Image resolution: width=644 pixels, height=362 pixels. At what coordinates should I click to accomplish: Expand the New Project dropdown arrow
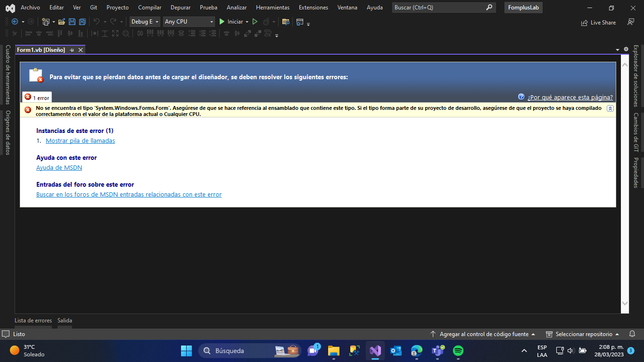[53, 22]
